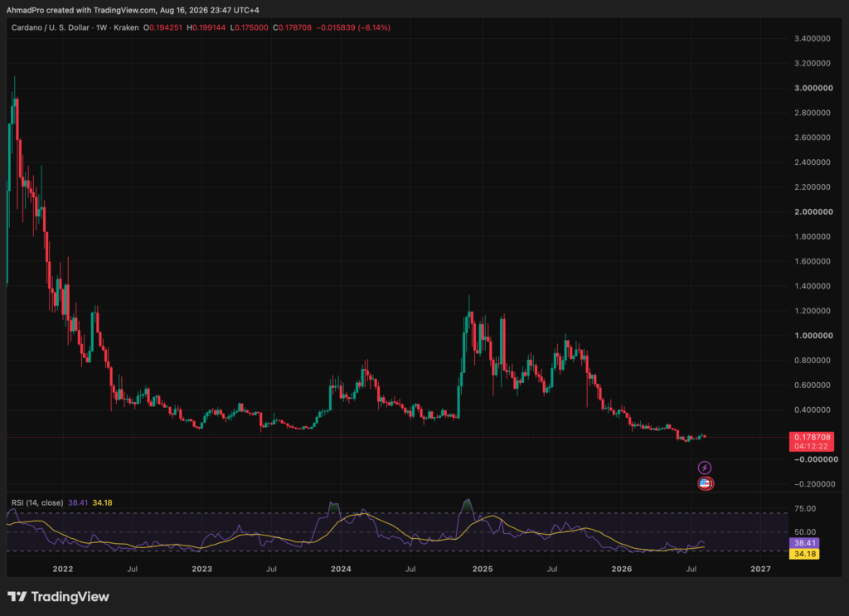
Task: Click the 0.400000 price axis label
Action: point(813,410)
